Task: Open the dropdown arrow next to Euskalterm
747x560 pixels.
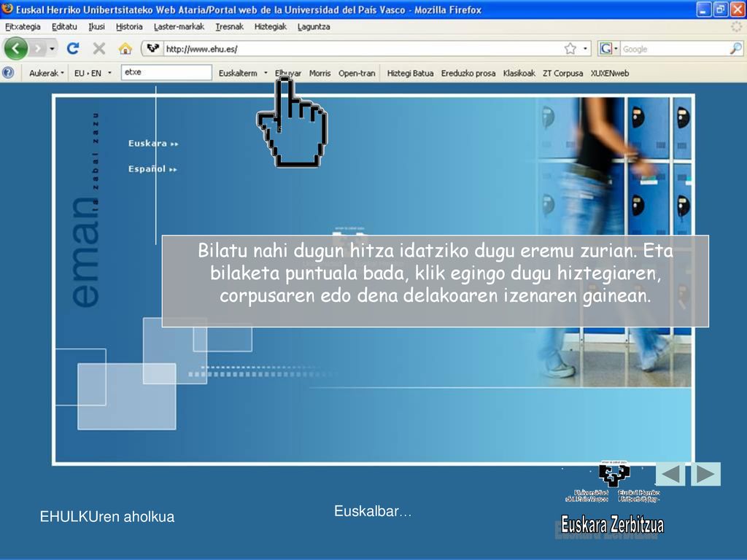Action: click(266, 73)
